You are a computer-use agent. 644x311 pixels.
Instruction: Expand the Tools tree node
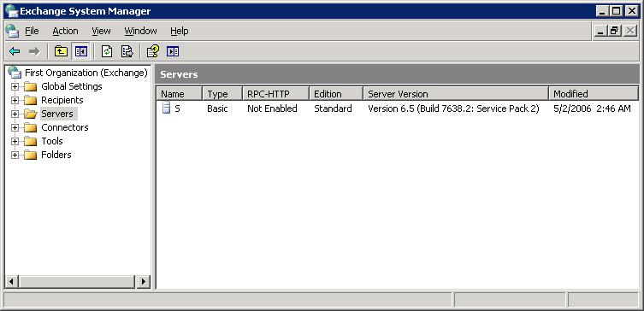click(x=15, y=141)
